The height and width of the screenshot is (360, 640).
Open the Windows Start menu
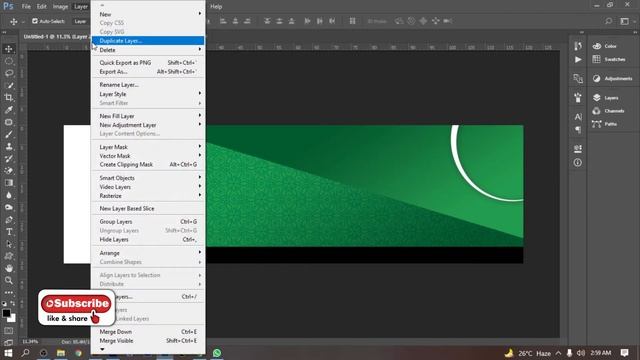point(8,353)
